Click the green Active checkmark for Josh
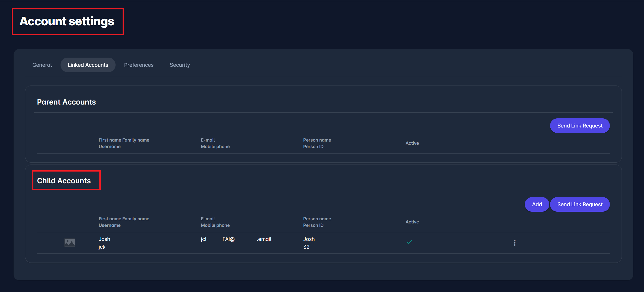 click(x=409, y=242)
